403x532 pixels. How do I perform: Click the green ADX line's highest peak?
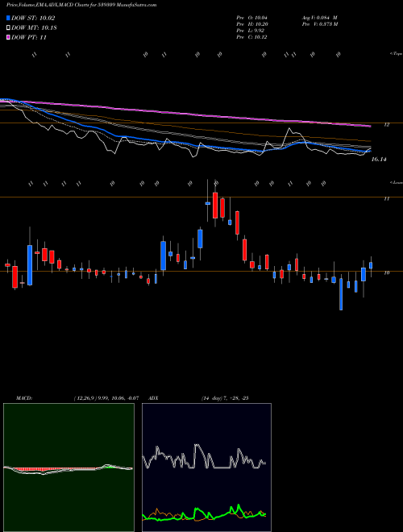point(239,506)
